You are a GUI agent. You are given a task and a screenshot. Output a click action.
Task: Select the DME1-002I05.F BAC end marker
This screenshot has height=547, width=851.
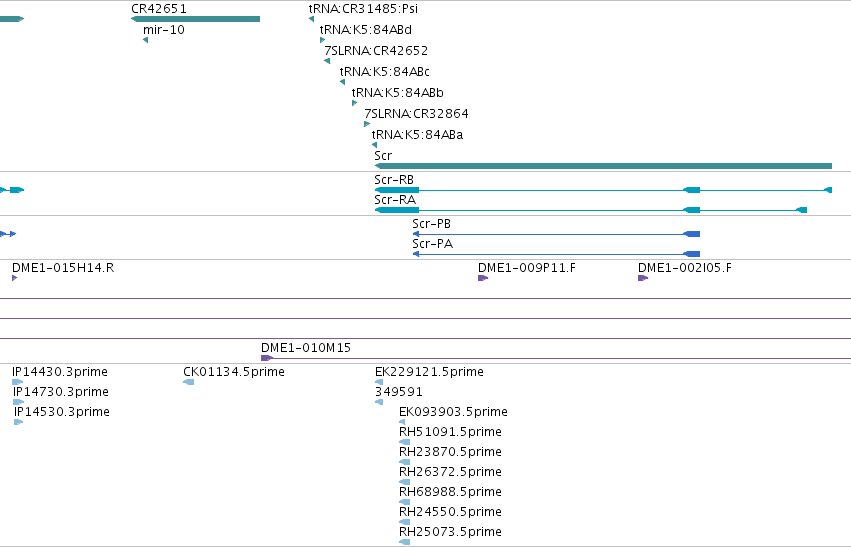point(643,278)
